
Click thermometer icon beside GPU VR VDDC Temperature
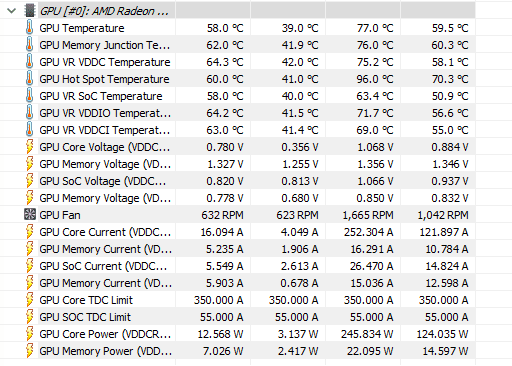(x=29, y=62)
